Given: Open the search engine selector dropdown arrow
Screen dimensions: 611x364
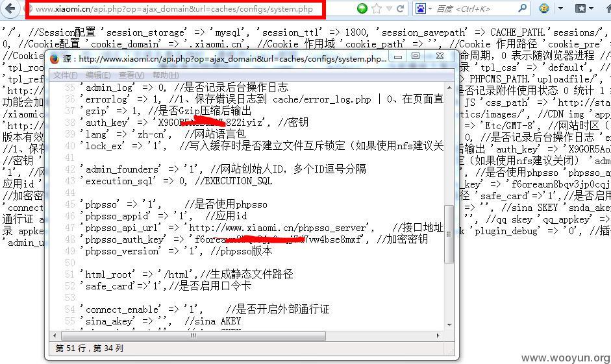Looking at the screenshot, I should (430, 8).
